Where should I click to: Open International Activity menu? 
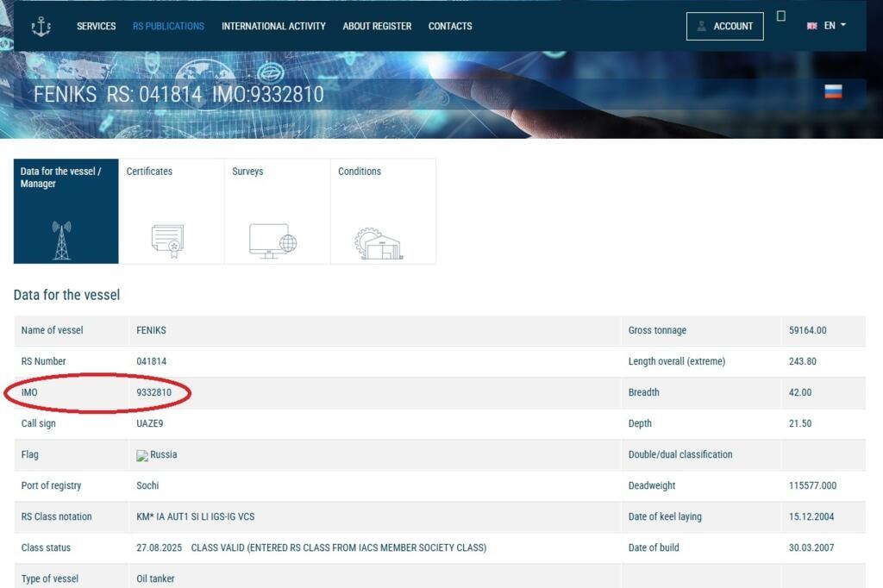click(x=273, y=26)
